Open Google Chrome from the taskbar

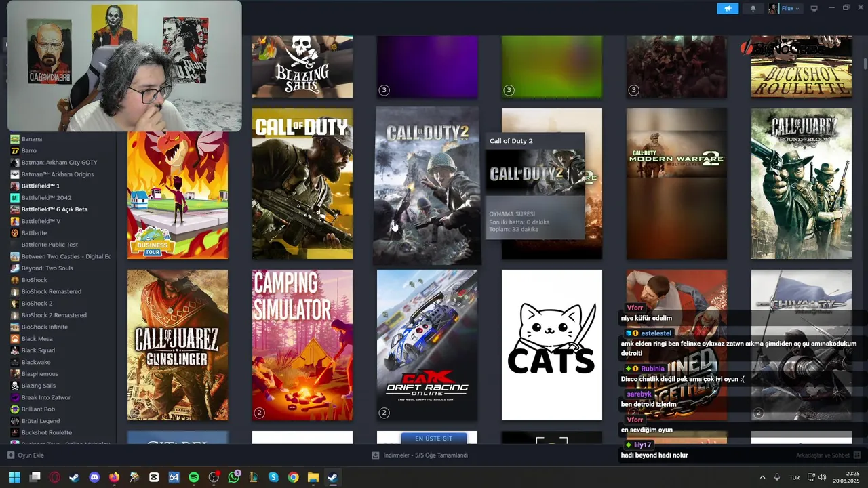click(294, 477)
